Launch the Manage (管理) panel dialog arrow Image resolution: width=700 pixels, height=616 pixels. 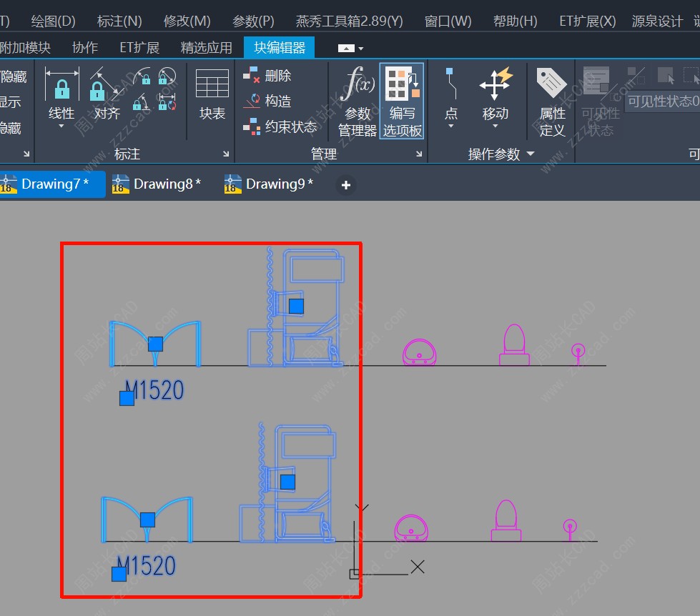420,154
